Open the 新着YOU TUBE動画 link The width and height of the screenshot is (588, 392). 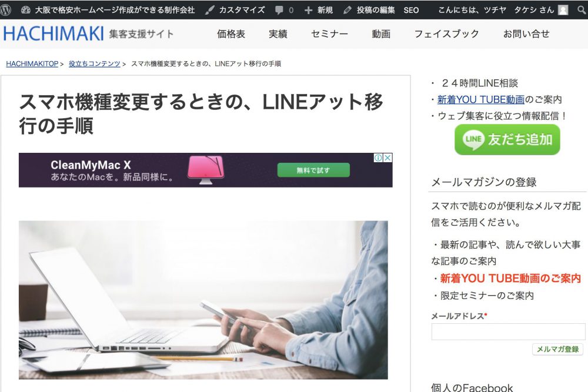[x=481, y=100]
